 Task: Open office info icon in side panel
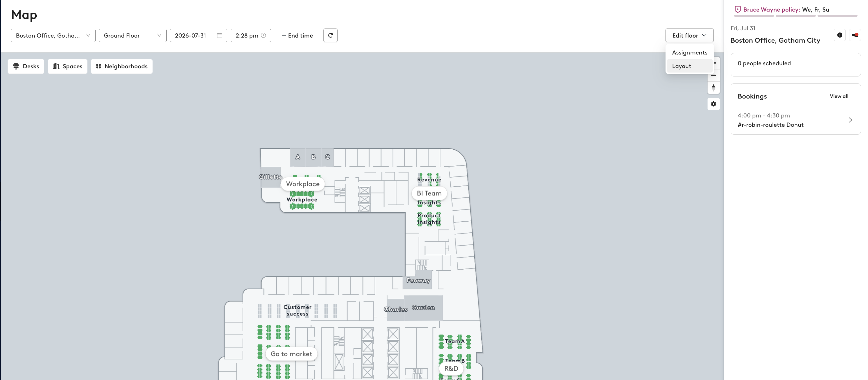click(x=840, y=35)
